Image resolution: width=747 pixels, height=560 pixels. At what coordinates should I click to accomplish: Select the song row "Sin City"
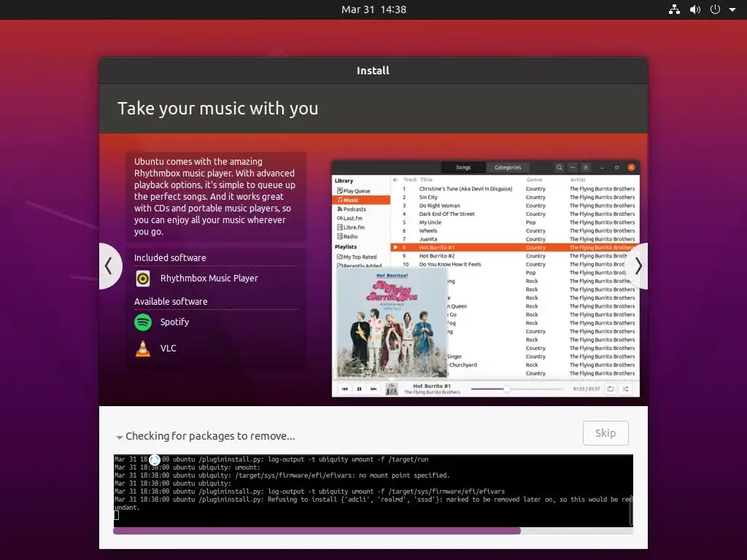pos(515,197)
